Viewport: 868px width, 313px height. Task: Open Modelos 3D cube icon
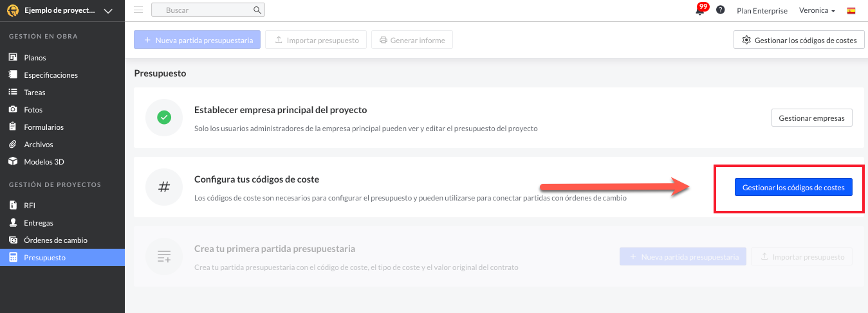pyautogui.click(x=12, y=162)
